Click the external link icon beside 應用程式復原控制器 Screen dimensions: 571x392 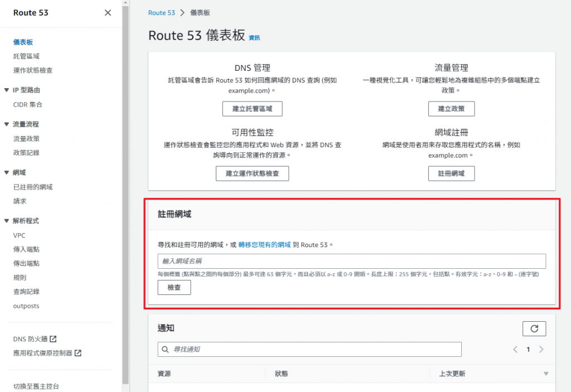(78, 353)
